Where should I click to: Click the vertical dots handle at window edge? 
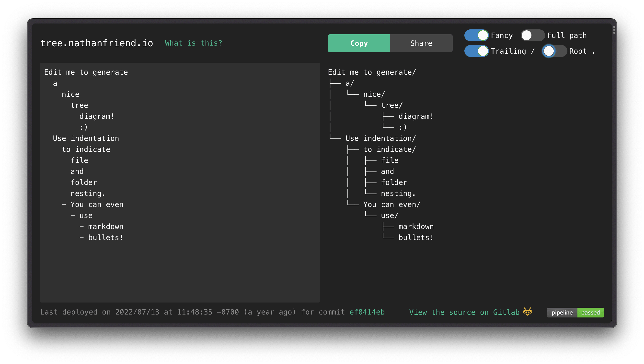tap(614, 30)
